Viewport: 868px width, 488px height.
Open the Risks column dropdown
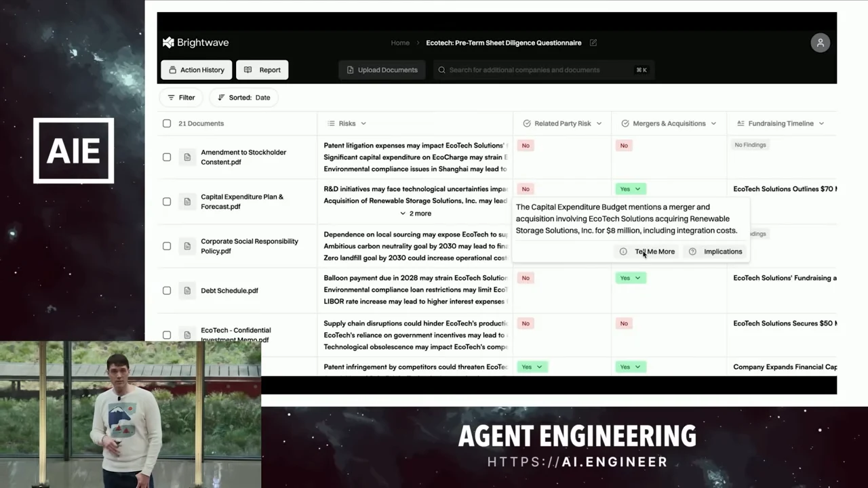click(x=363, y=123)
